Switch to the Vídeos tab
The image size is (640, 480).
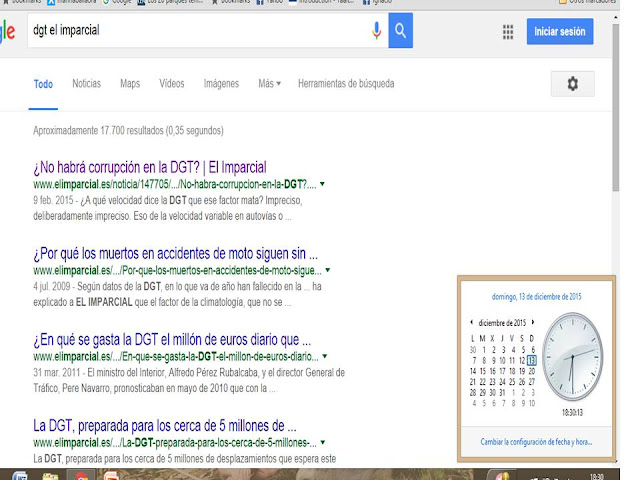(172, 84)
